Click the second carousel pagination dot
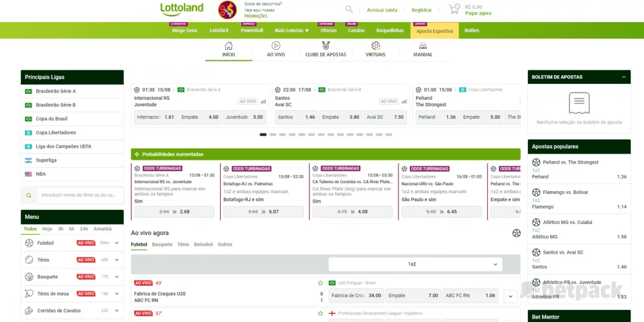 [273, 135]
